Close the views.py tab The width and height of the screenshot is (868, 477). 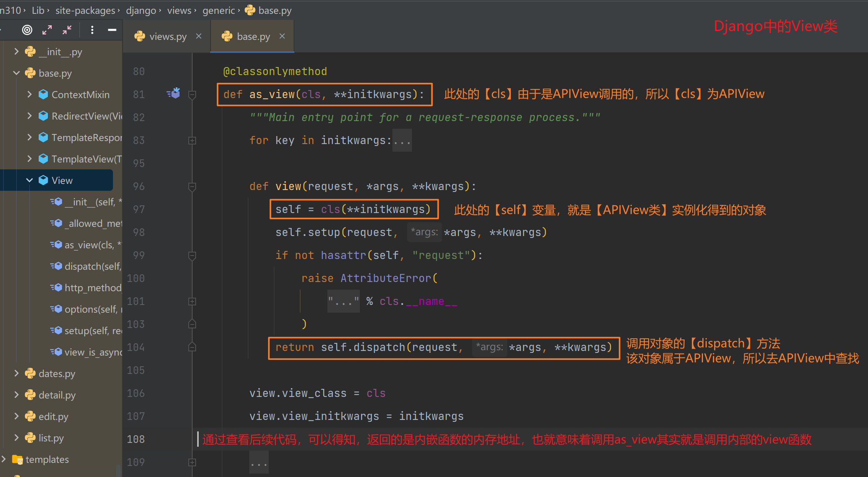[199, 36]
